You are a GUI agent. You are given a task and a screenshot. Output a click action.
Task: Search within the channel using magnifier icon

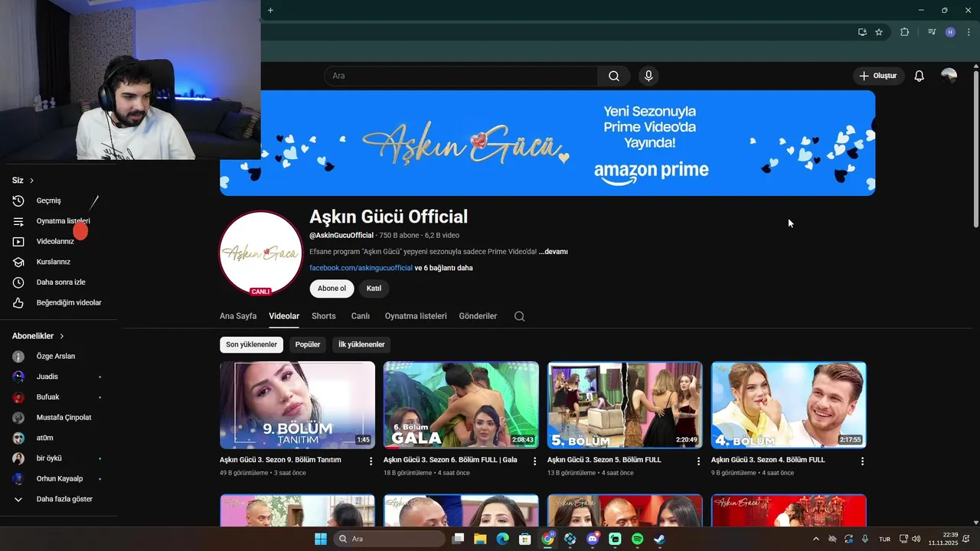tap(519, 316)
